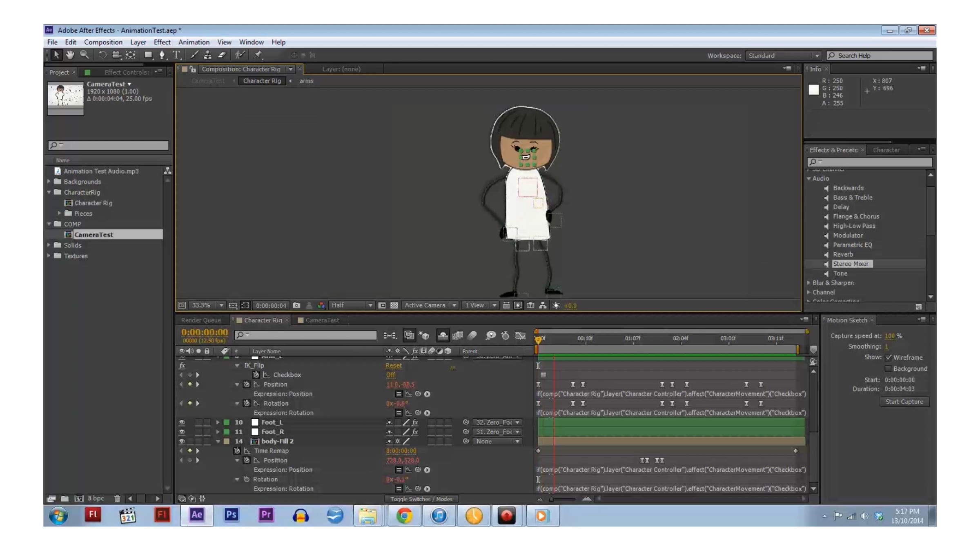Select the Hand tool

click(x=70, y=55)
